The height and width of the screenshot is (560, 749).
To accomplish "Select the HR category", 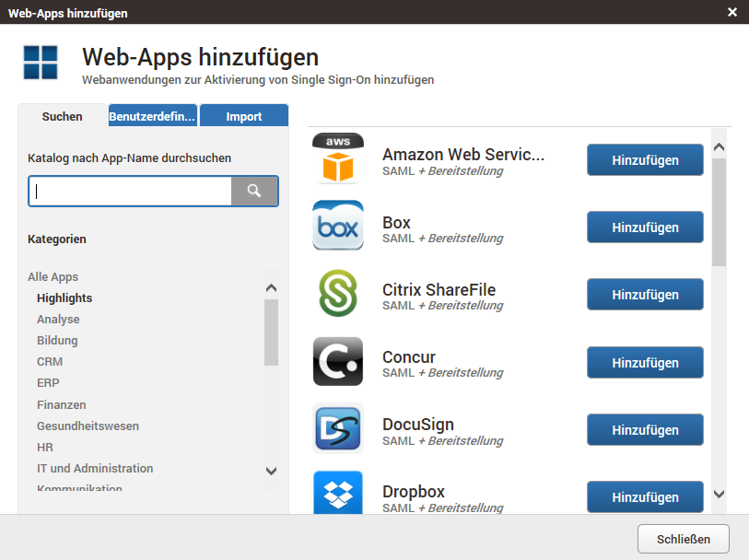I will [x=45, y=448].
